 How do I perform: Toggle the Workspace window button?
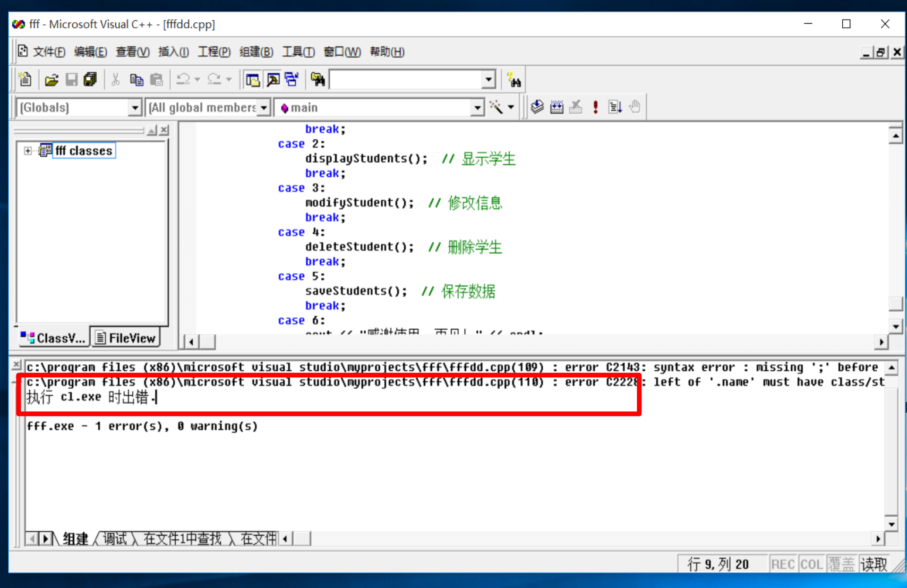pyautogui.click(x=253, y=80)
